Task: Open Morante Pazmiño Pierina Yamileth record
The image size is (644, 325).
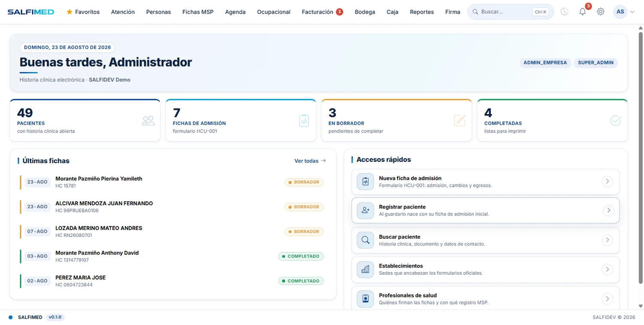Action: (173, 182)
